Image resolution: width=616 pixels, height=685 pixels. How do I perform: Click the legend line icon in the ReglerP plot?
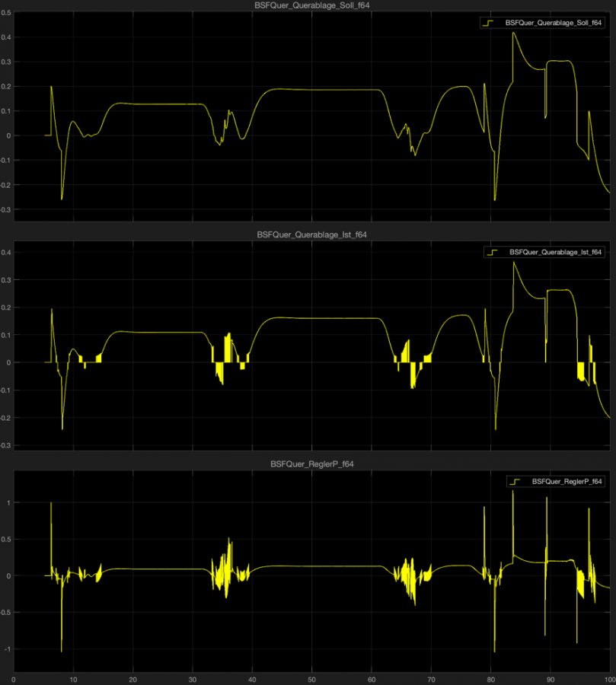pos(514,482)
